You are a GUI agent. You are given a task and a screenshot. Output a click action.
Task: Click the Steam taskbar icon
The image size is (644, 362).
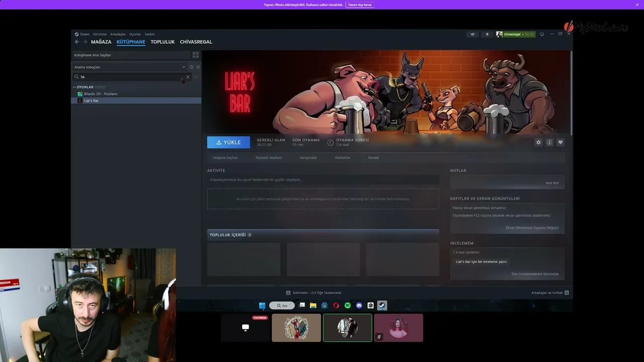[x=382, y=305]
